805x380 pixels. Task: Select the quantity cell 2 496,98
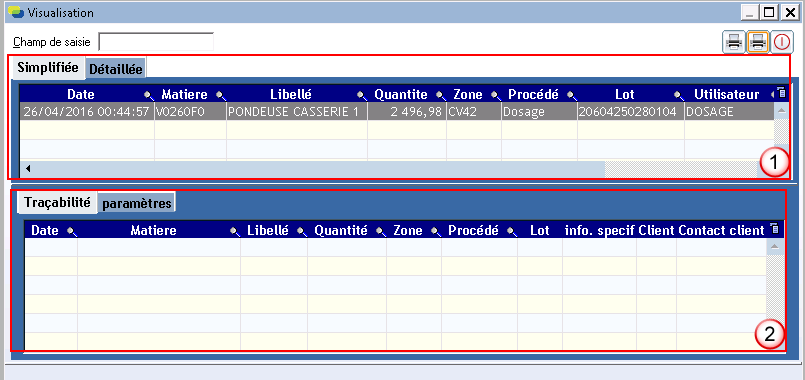[407, 112]
